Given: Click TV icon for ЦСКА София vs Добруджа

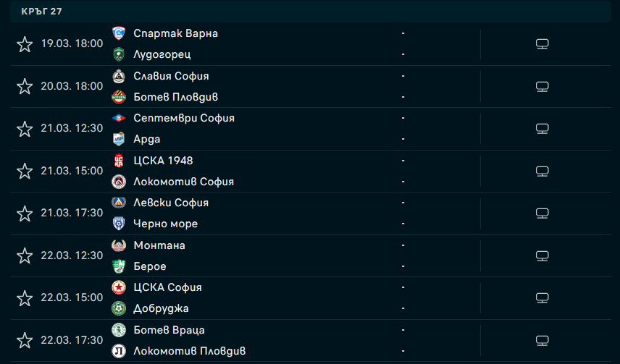Looking at the screenshot, I should click(542, 298).
